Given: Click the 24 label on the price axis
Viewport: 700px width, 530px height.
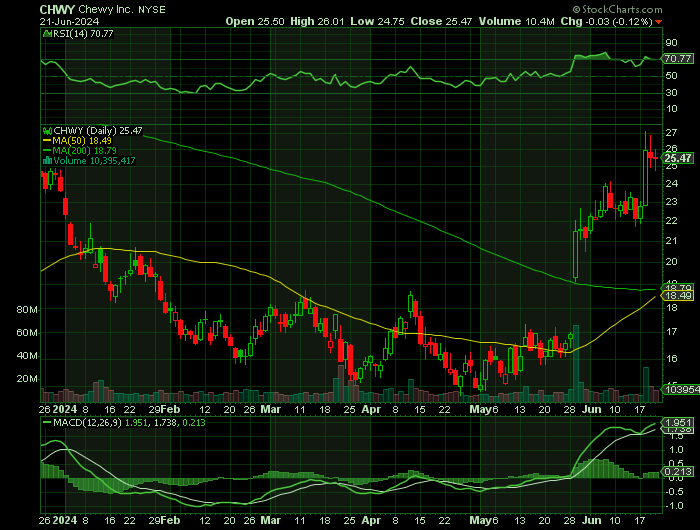Looking at the screenshot, I should tap(671, 184).
